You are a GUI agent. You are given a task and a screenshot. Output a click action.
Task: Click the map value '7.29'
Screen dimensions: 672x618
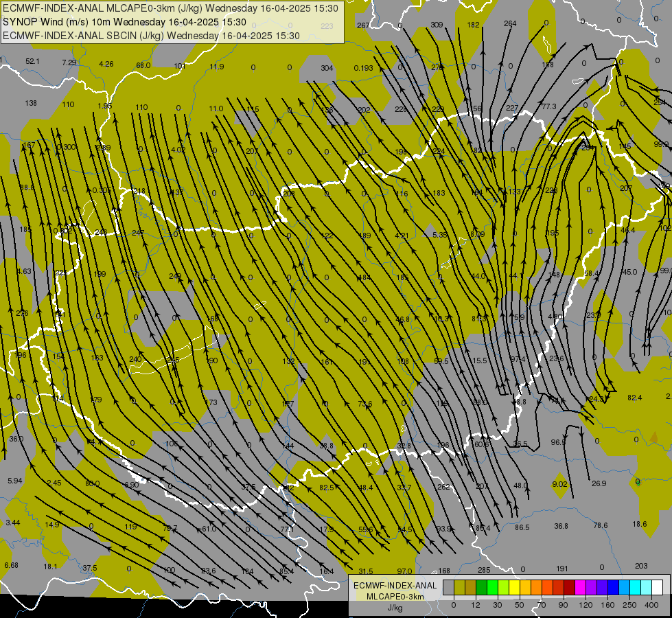coord(69,62)
